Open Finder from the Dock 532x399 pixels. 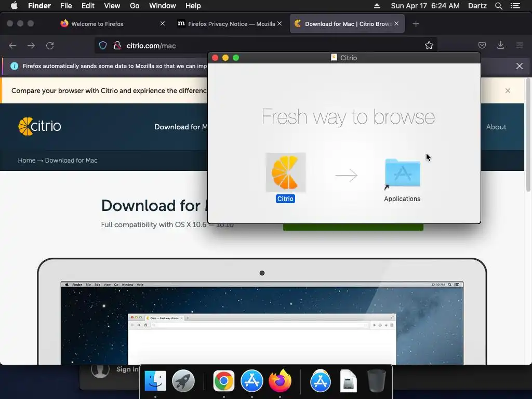point(155,381)
